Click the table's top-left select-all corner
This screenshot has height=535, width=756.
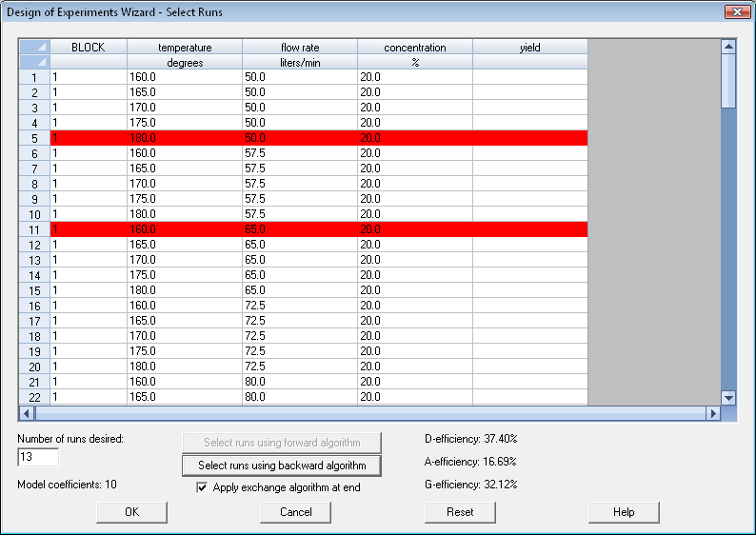coord(34,47)
